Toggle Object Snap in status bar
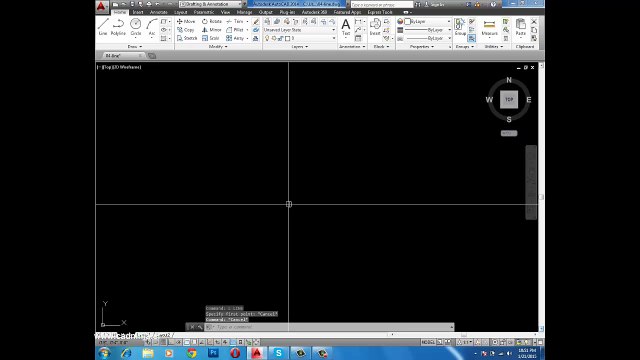Image resolution: width=640 pixels, height=360 pixels. click(187, 342)
